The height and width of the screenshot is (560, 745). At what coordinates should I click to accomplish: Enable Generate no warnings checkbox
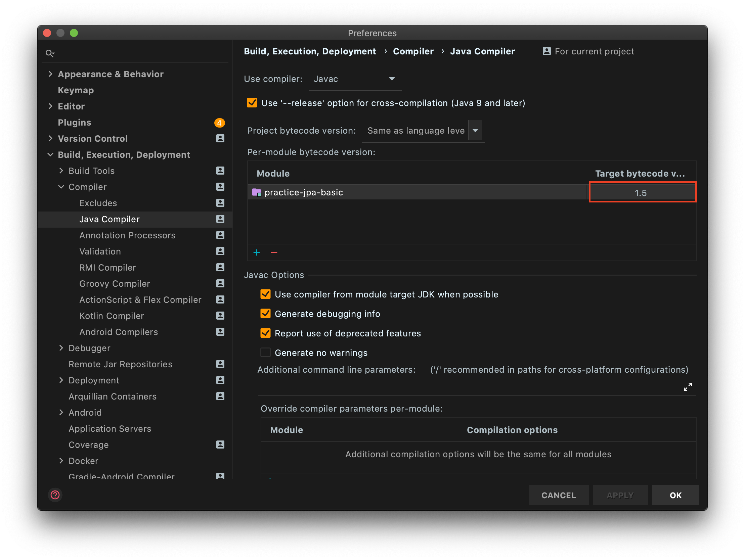click(265, 353)
